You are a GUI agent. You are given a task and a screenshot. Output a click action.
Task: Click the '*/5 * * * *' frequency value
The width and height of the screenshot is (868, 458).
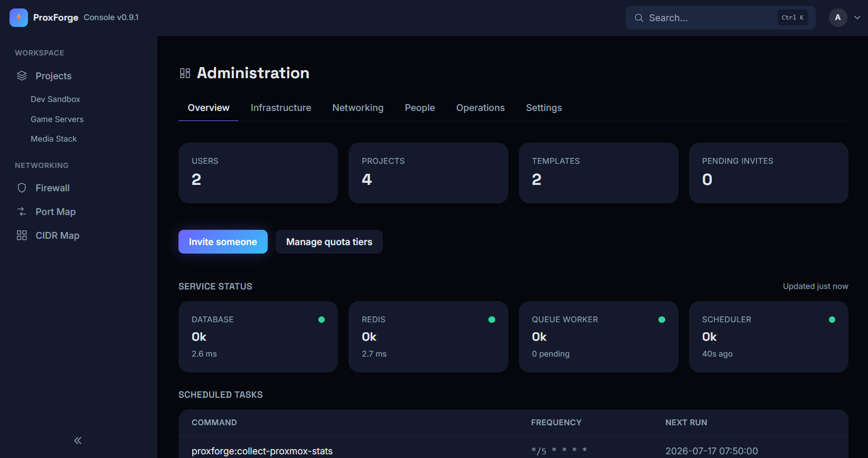[x=559, y=451]
